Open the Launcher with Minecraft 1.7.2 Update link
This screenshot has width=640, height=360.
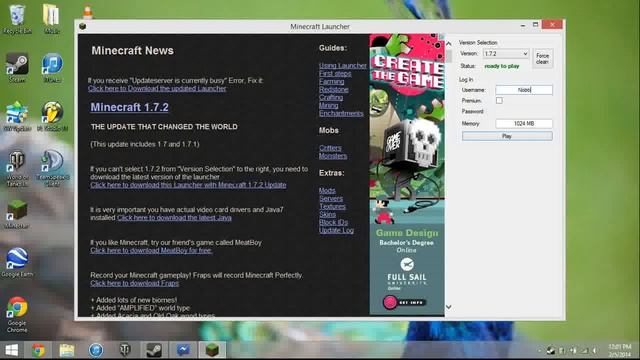[x=188, y=185]
